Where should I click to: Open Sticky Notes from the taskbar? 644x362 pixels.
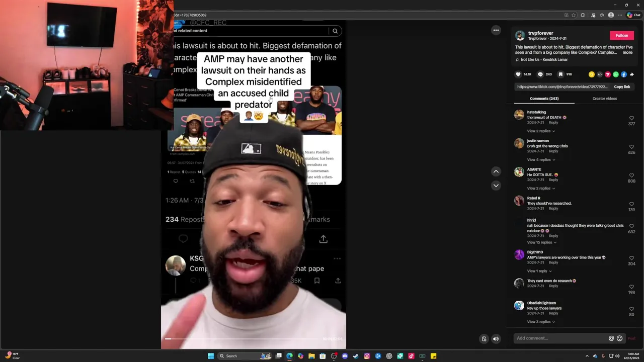click(x=433, y=356)
